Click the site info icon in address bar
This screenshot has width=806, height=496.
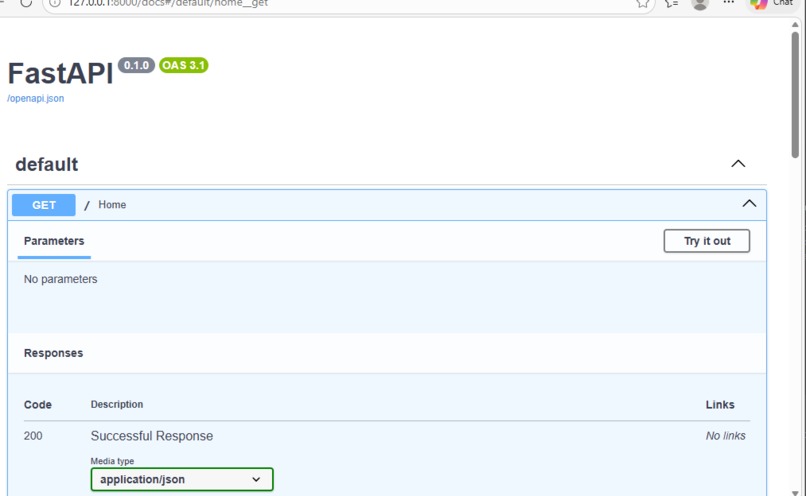[55, 3]
